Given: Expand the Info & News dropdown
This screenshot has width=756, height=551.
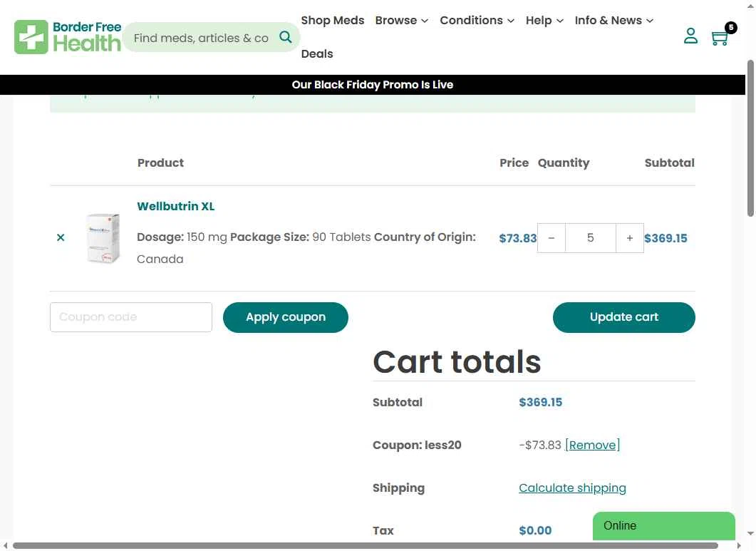Looking at the screenshot, I should (x=613, y=20).
